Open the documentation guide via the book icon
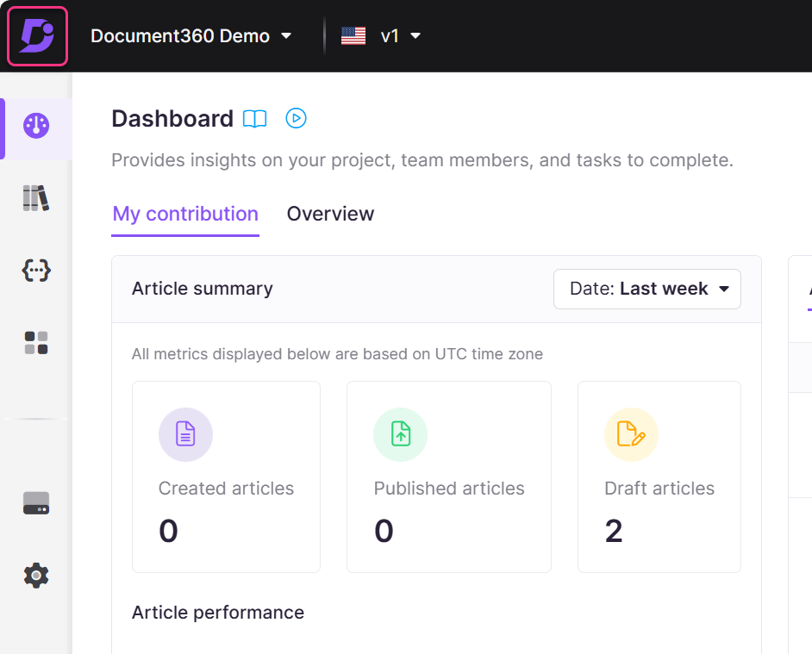The height and width of the screenshot is (654, 812). [x=254, y=118]
